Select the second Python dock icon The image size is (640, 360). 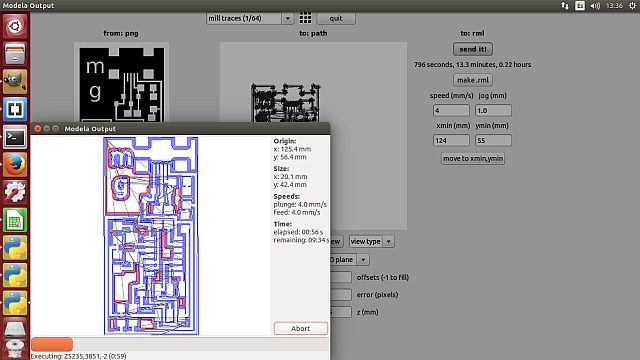(x=15, y=276)
